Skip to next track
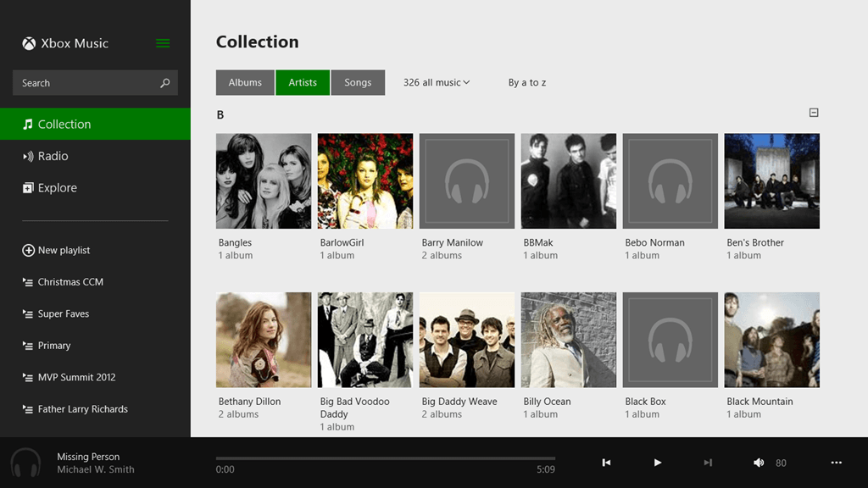The image size is (868, 488). tap(708, 463)
